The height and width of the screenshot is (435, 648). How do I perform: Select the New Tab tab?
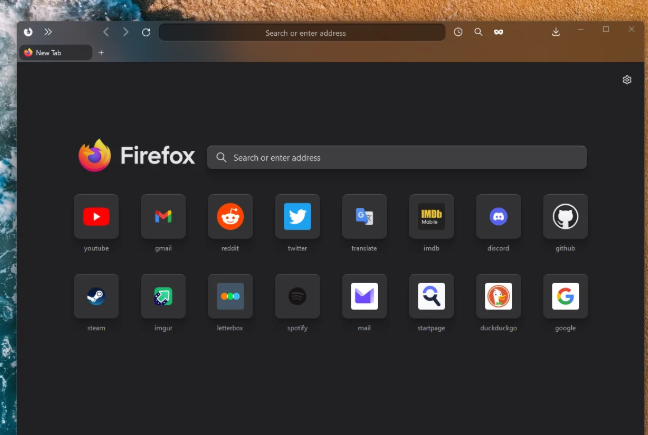(x=55, y=52)
